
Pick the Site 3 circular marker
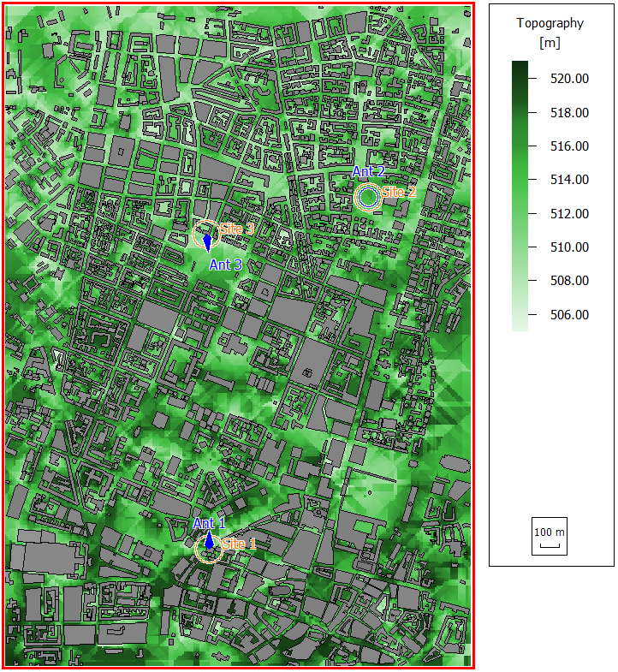coord(206,233)
